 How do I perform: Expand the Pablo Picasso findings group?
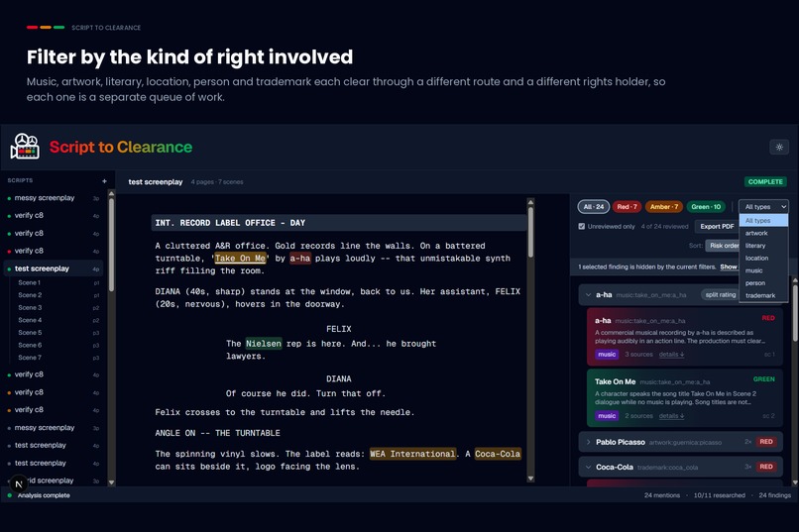(x=589, y=442)
